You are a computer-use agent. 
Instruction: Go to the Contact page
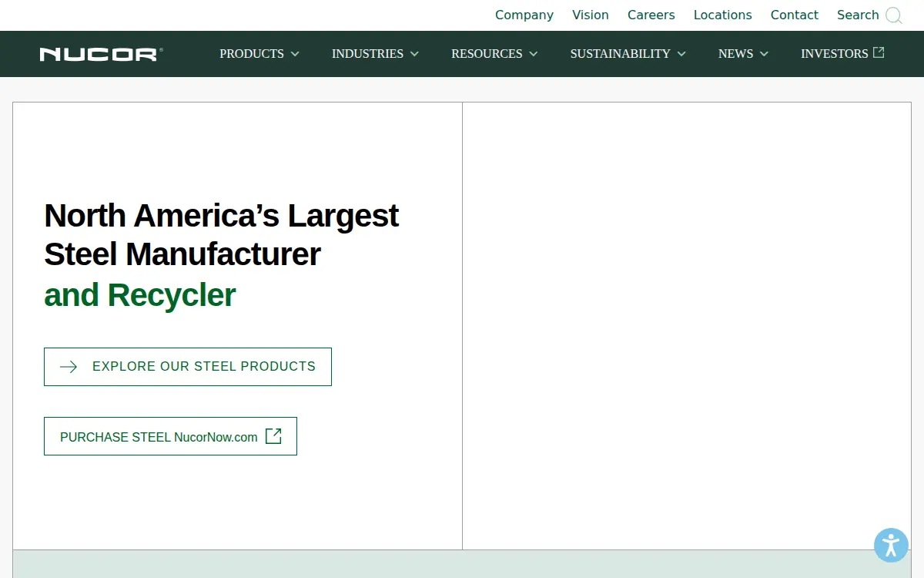tap(795, 15)
